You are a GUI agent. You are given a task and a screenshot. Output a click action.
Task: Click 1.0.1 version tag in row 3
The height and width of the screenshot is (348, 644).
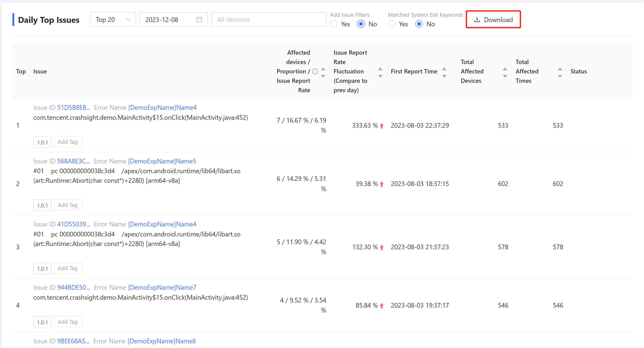[x=43, y=268]
